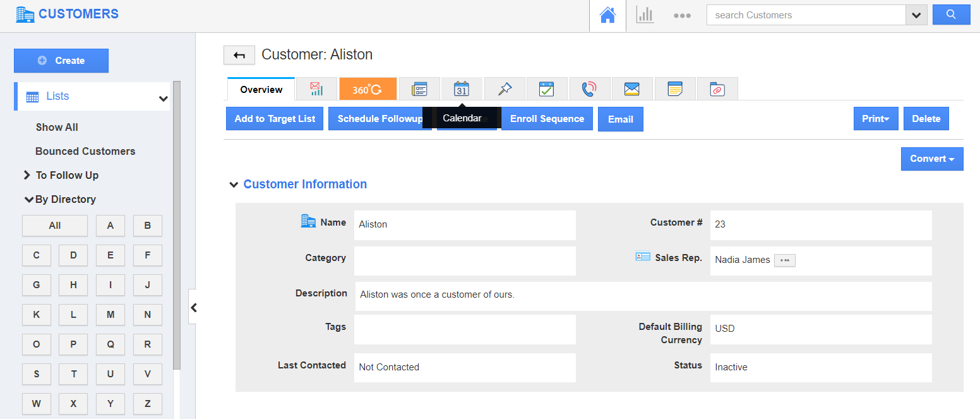Viewport: 980px width, 419px height.
Task: Open the email campaign stats tab icon
Action: [x=317, y=89]
